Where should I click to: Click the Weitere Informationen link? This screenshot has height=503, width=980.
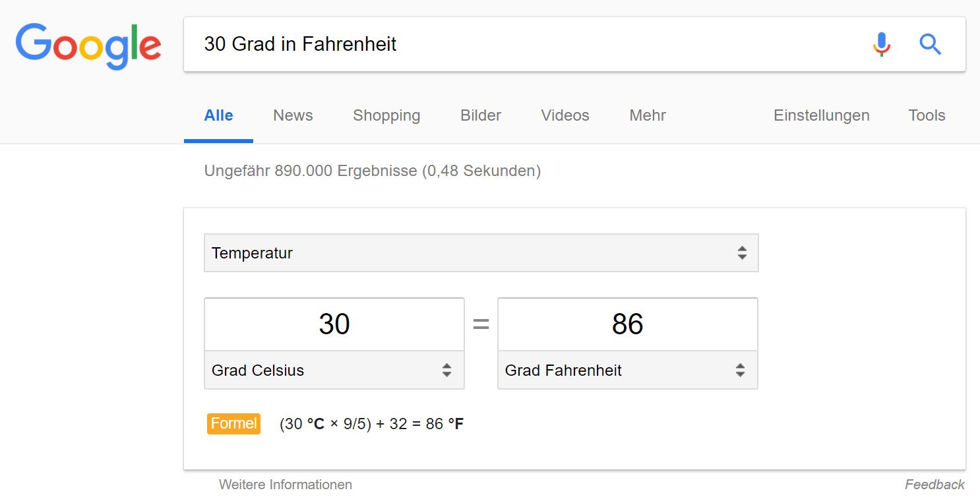click(x=286, y=485)
